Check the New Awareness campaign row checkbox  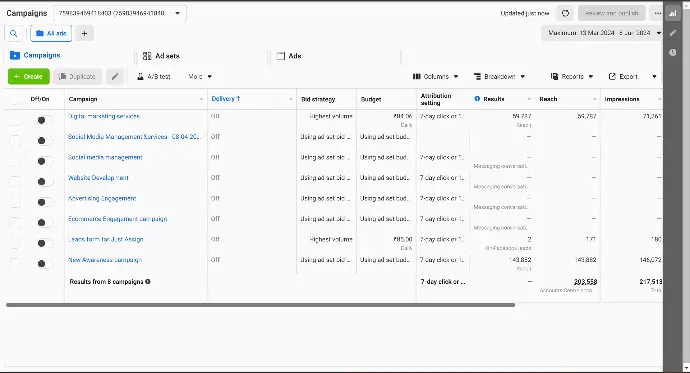point(15,263)
